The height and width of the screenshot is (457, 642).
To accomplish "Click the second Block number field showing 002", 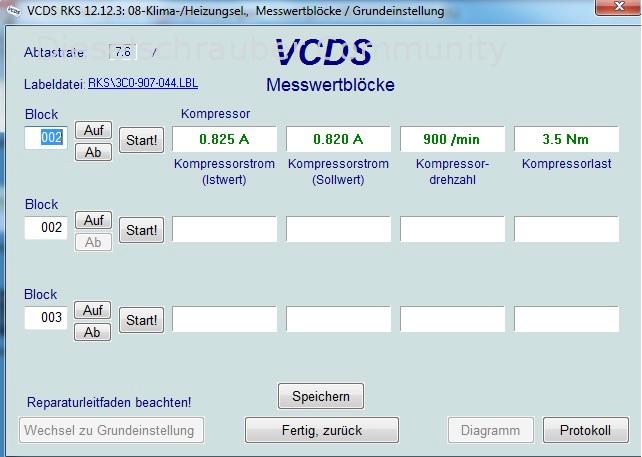I will [46, 228].
